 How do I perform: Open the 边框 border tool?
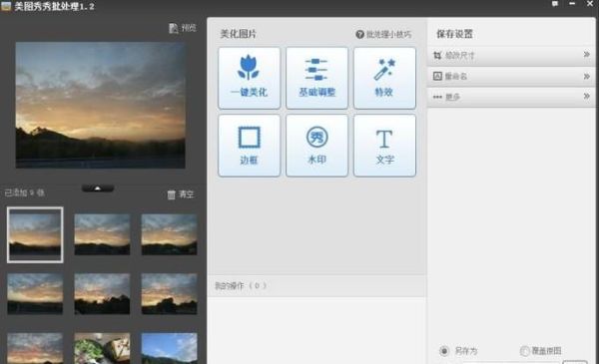point(249,146)
